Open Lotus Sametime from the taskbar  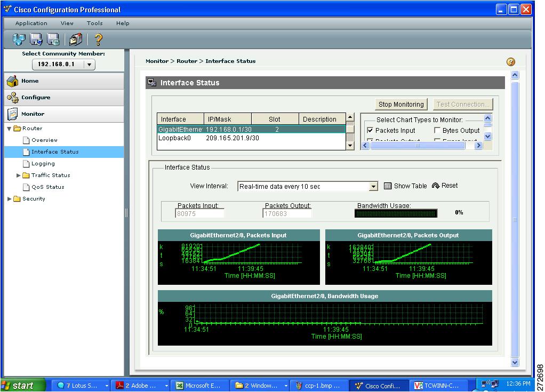tap(82, 386)
